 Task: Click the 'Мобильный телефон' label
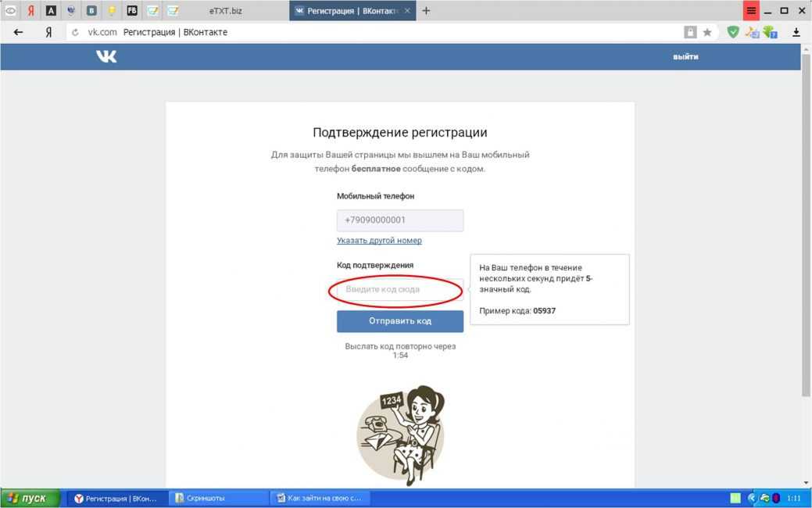click(375, 195)
